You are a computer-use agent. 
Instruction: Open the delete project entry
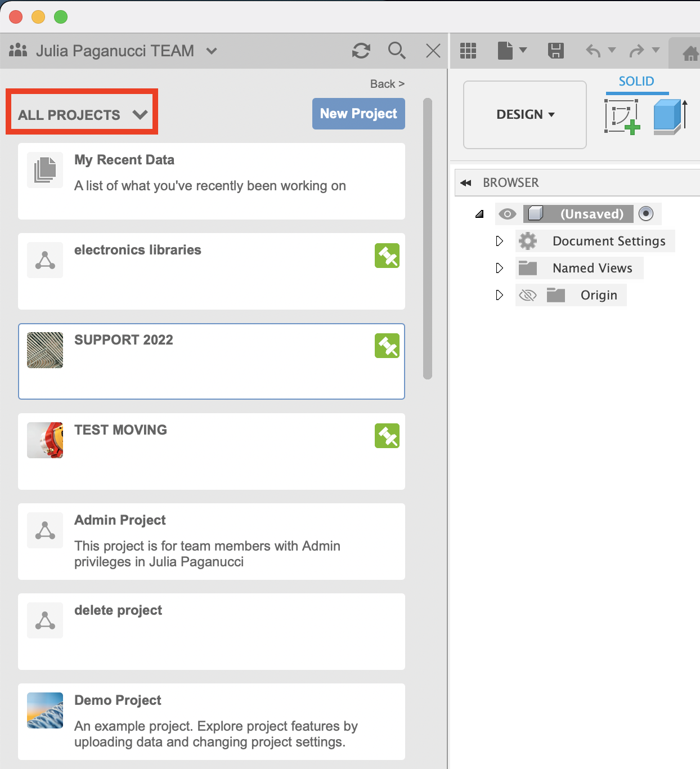click(212, 632)
